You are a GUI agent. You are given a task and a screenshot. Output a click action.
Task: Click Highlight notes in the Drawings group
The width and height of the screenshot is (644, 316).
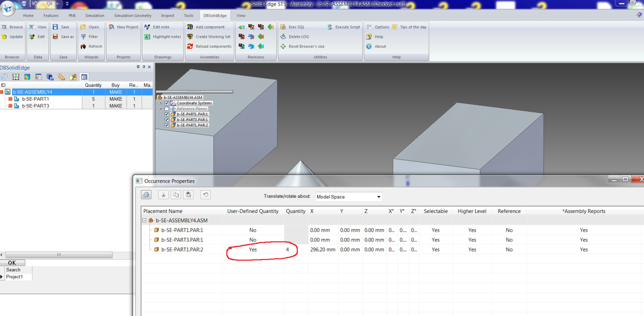[x=163, y=37]
